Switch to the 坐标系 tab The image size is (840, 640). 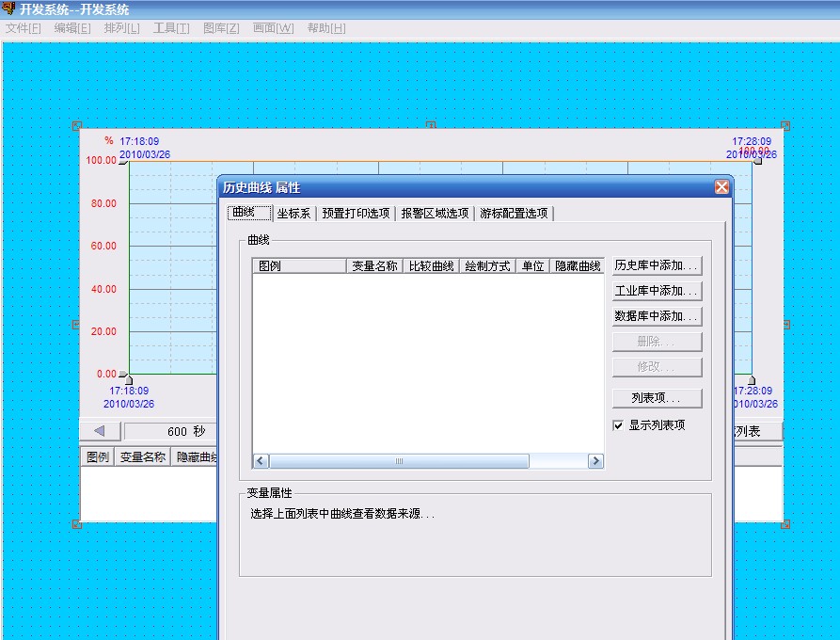click(293, 214)
